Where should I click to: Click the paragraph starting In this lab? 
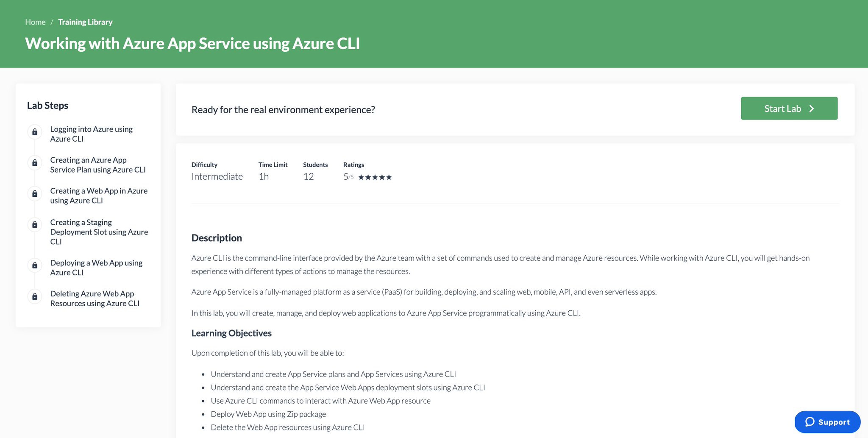(386, 313)
